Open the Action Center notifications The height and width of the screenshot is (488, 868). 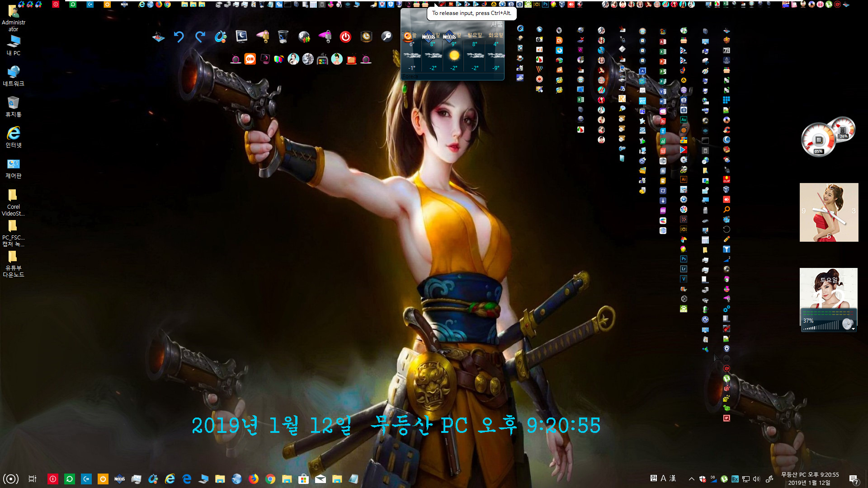(854, 479)
